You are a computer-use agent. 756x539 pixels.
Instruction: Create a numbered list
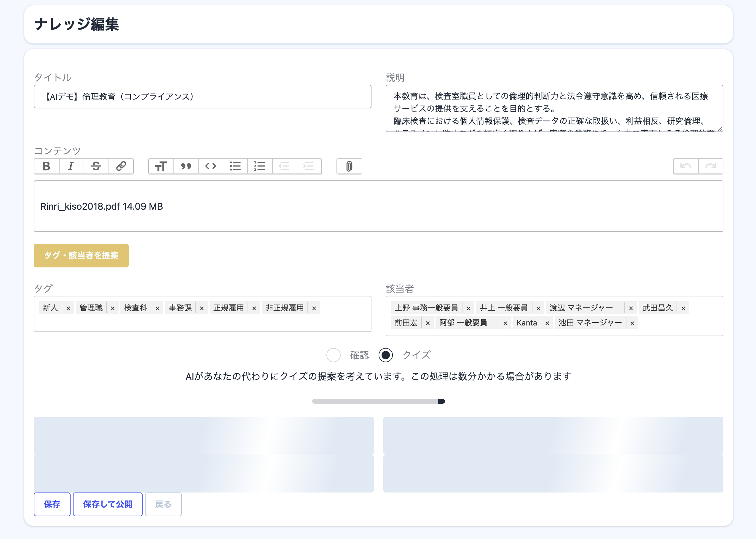point(260,166)
